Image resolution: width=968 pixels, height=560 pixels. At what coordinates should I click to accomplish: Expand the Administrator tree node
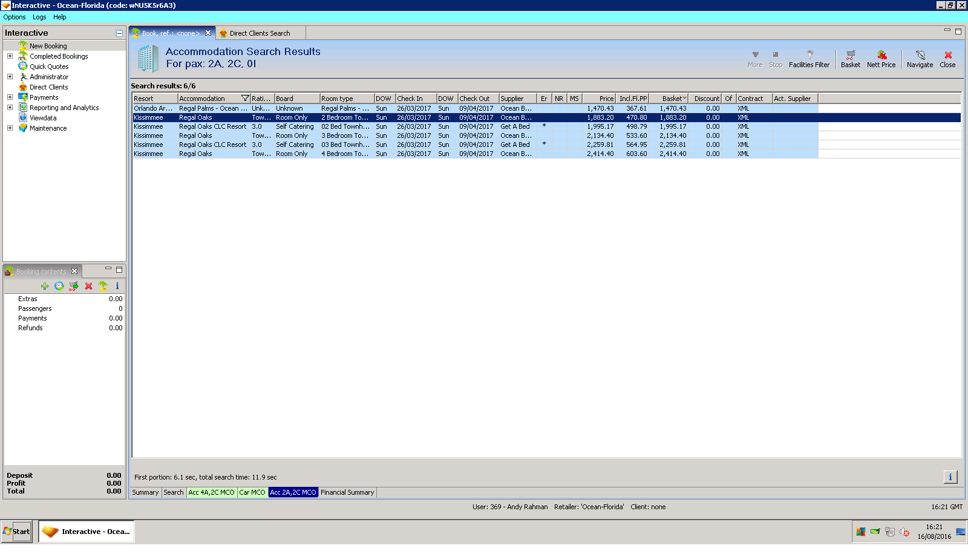click(10, 77)
